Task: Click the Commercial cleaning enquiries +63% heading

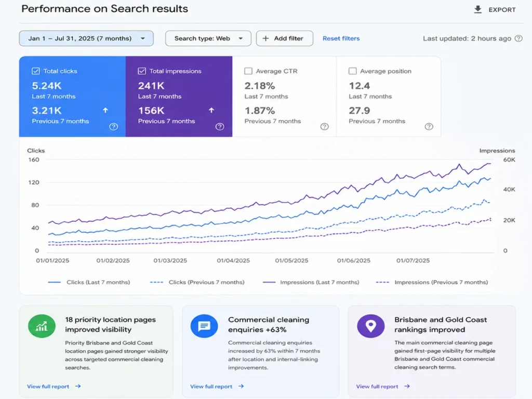Action: (x=269, y=325)
